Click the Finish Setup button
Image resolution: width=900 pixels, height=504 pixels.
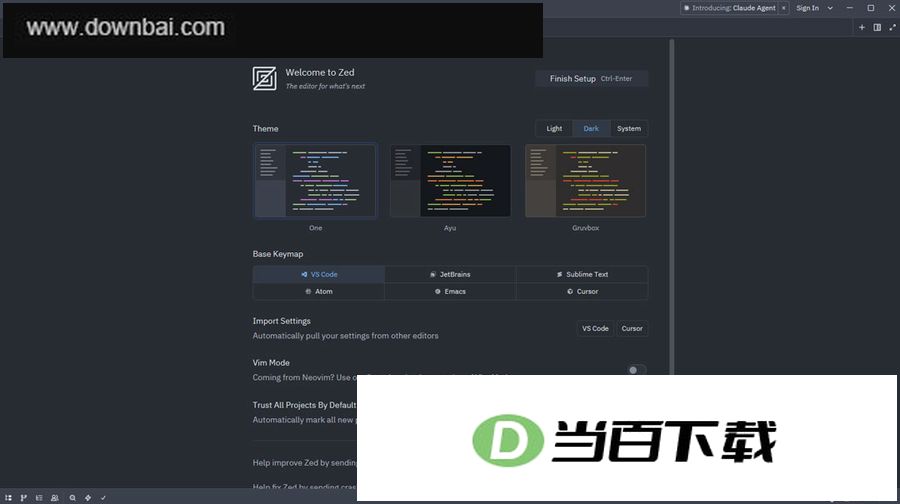[591, 79]
